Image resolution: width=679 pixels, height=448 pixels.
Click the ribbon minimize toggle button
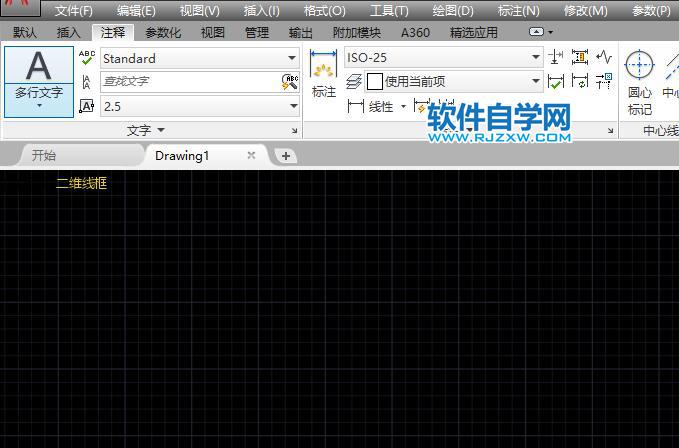coord(536,32)
